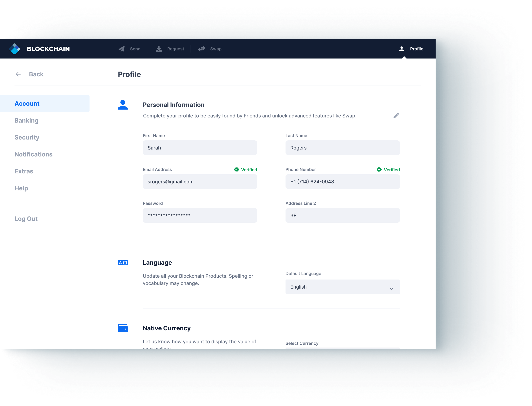This screenshot has height=406, width=532.
Task: Focus the First Name field Sarah
Action: [x=200, y=148]
